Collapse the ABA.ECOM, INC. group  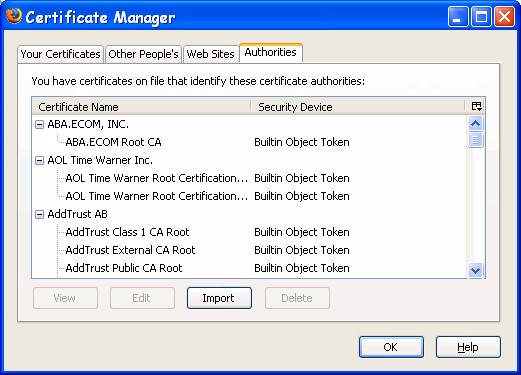point(39,125)
